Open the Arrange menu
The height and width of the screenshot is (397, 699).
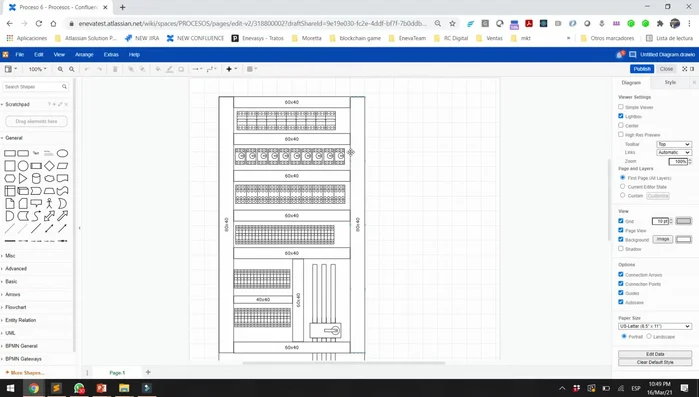pyautogui.click(x=84, y=55)
